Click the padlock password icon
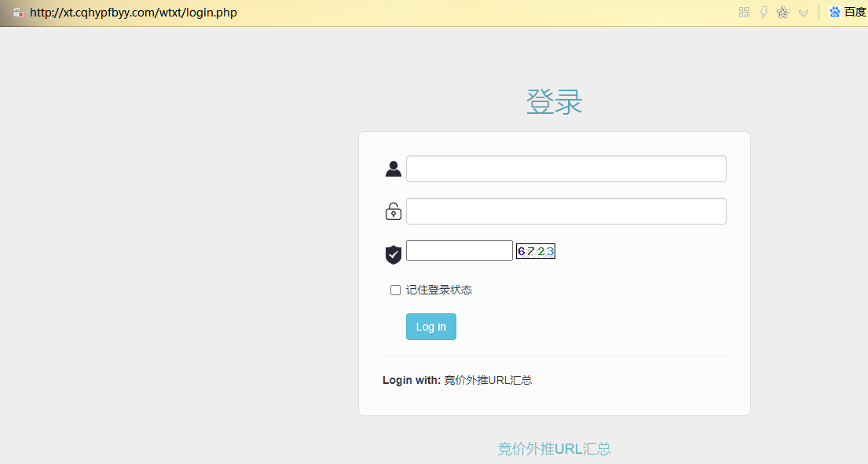 coord(394,211)
